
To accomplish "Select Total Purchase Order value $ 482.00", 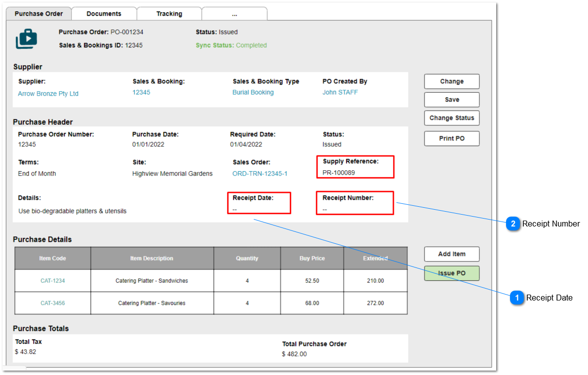I will (294, 354).
